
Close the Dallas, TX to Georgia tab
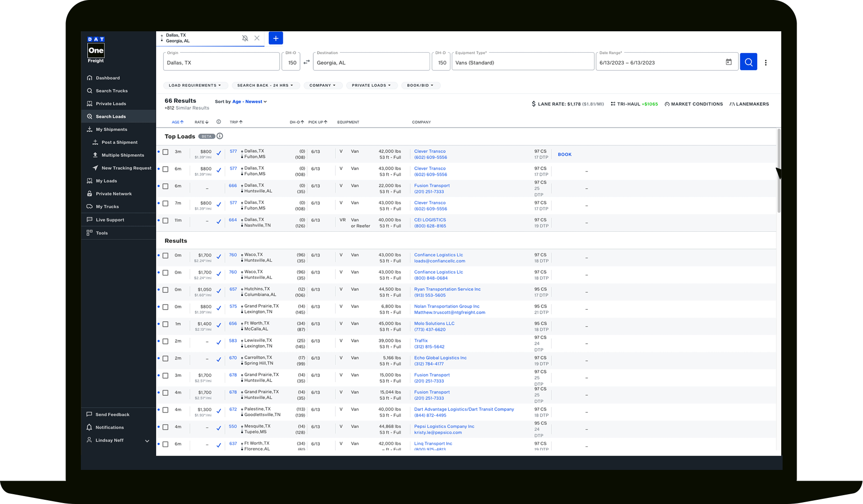coord(257,38)
